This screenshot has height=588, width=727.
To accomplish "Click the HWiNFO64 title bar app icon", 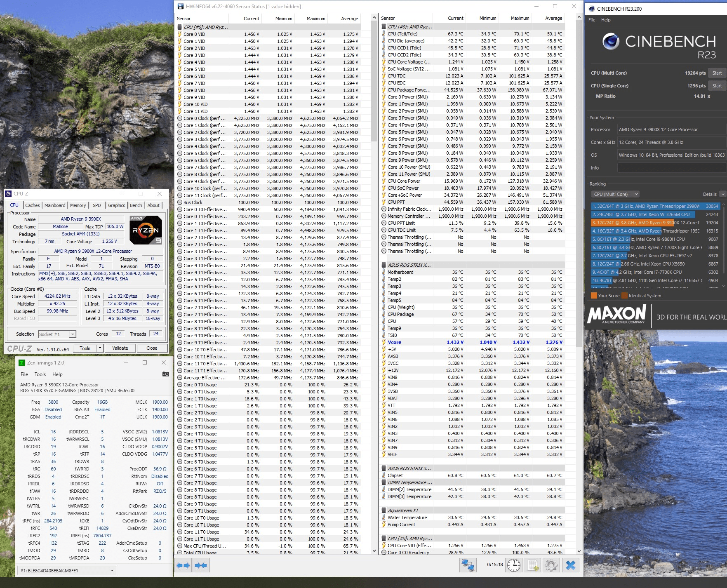I will point(181,6).
